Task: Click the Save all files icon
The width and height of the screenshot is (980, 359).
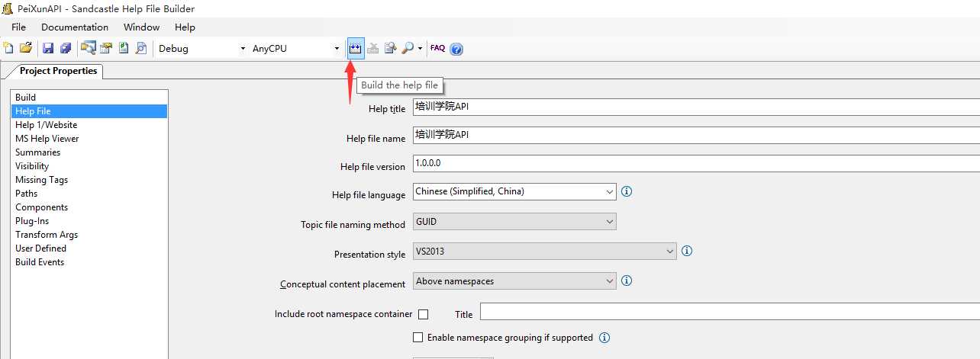Action: 66,48
